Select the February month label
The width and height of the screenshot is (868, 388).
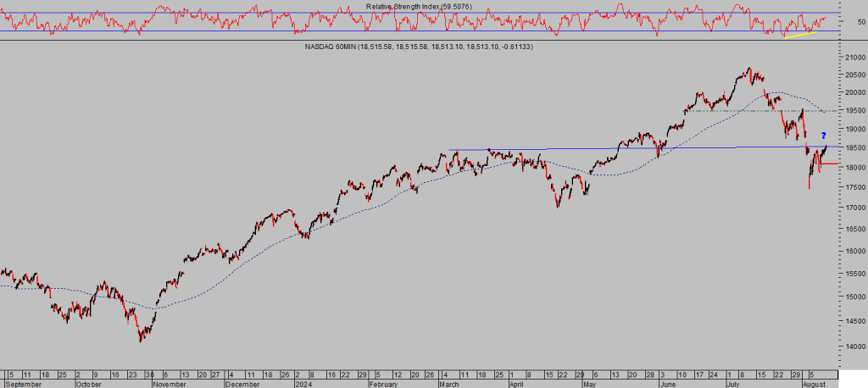click(x=386, y=384)
